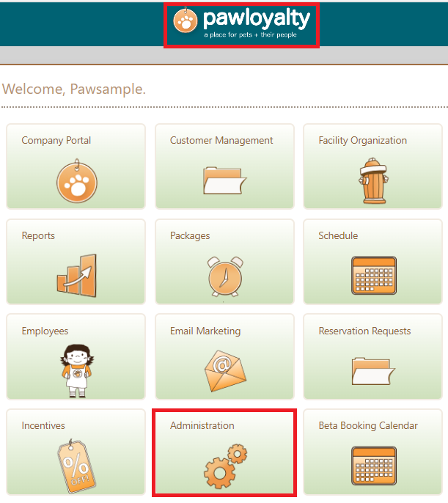Open the Email Marketing envelope icon
Screen dimensions: 448x503
click(x=225, y=371)
